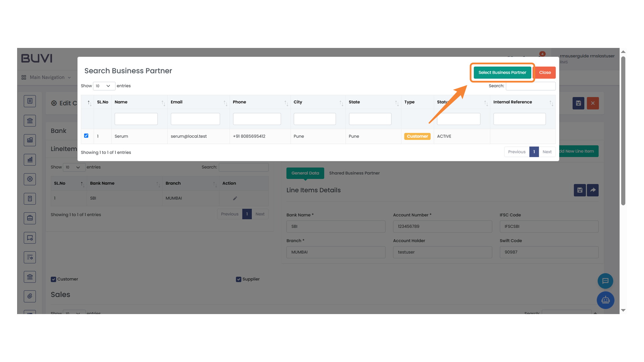
Task: Click the analytics bar chart sidebar icon
Action: pyautogui.click(x=30, y=160)
